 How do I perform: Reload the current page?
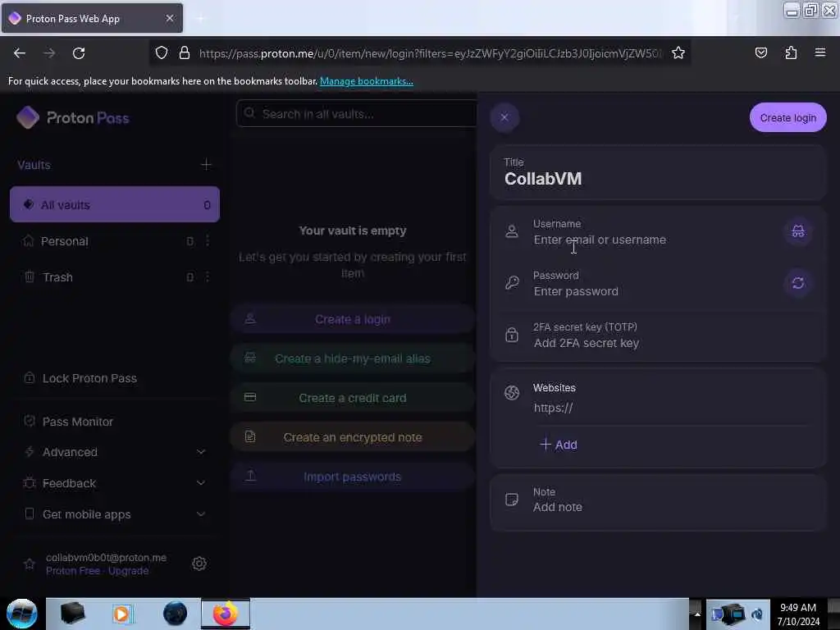pyautogui.click(x=79, y=53)
